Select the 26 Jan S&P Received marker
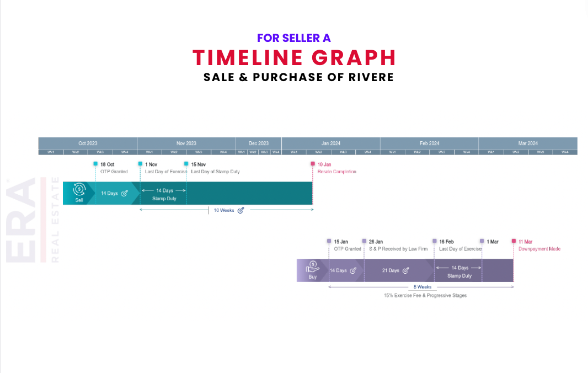The width and height of the screenshot is (588, 373). pos(364,241)
